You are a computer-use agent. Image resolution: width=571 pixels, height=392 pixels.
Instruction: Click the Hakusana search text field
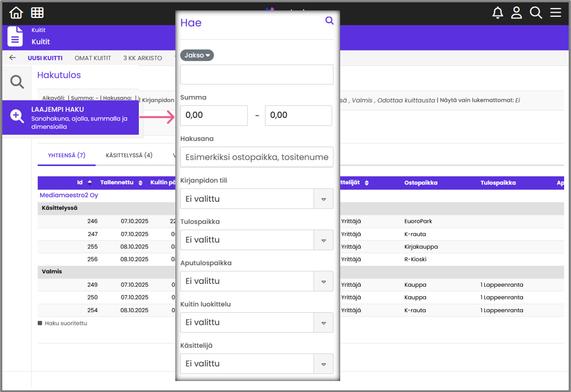(x=257, y=157)
